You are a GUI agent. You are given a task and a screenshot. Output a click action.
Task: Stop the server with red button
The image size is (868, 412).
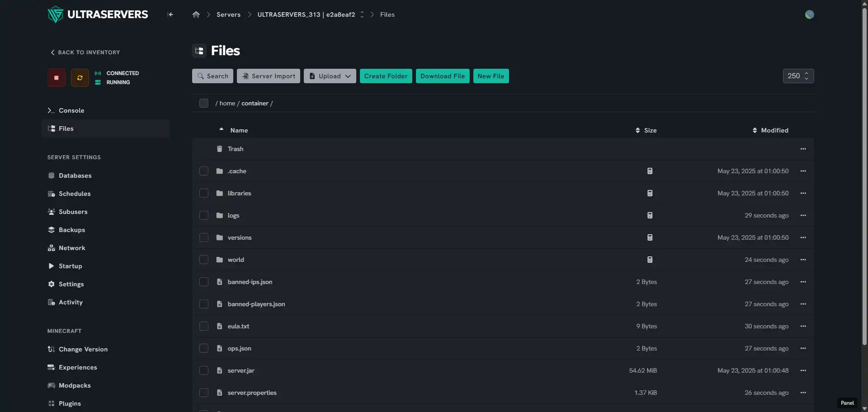point(57,78)
